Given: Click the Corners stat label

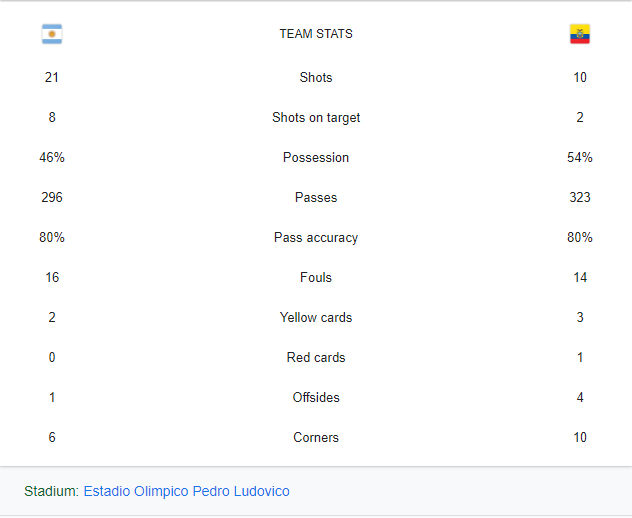Looking at the screenshot, I should pyautogui.click(x=316, y=437).
